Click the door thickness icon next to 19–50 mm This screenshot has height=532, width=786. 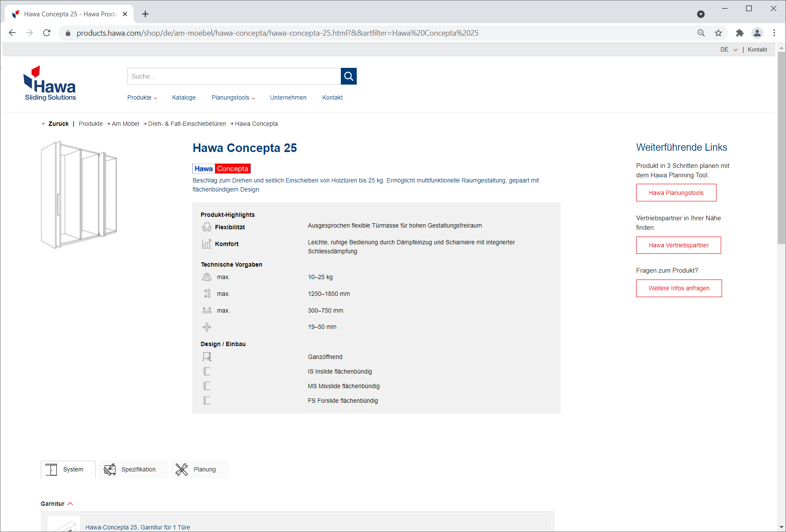coord(206,327)
